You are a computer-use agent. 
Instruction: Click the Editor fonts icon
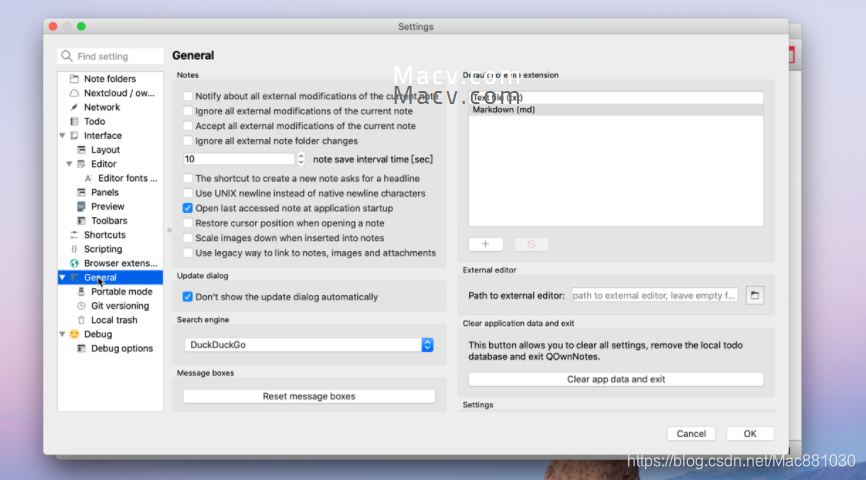(x=88, y=178)
